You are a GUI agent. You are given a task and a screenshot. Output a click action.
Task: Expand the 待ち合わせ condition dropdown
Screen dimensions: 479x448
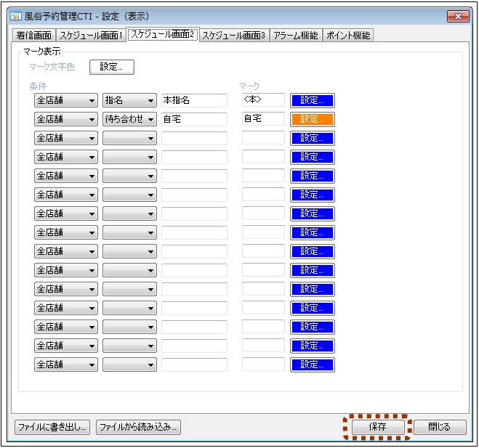(x=129, y=119)
